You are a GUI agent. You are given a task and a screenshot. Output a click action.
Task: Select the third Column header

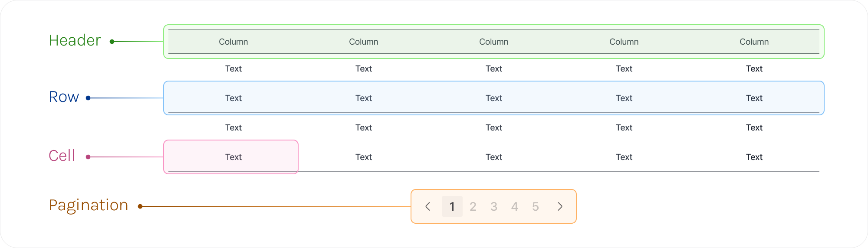pos(494,42)
